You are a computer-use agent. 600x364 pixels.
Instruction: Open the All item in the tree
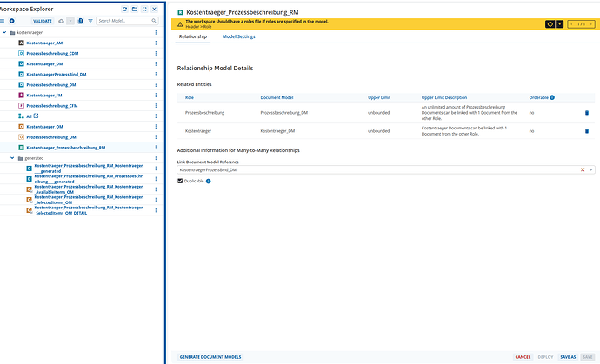(29, 116)
